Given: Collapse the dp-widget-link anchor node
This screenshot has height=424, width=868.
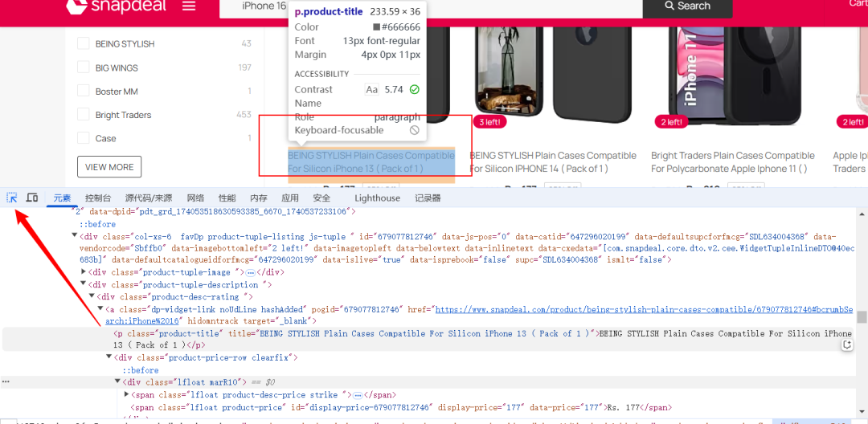Looking at the screenshot, I should click(100, 310).
